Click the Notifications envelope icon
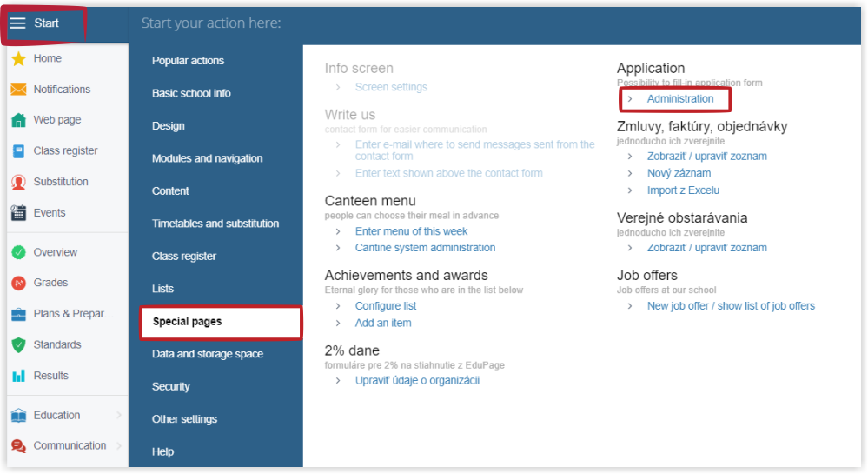This screenshot has height=474, width=868. (19, 90)
